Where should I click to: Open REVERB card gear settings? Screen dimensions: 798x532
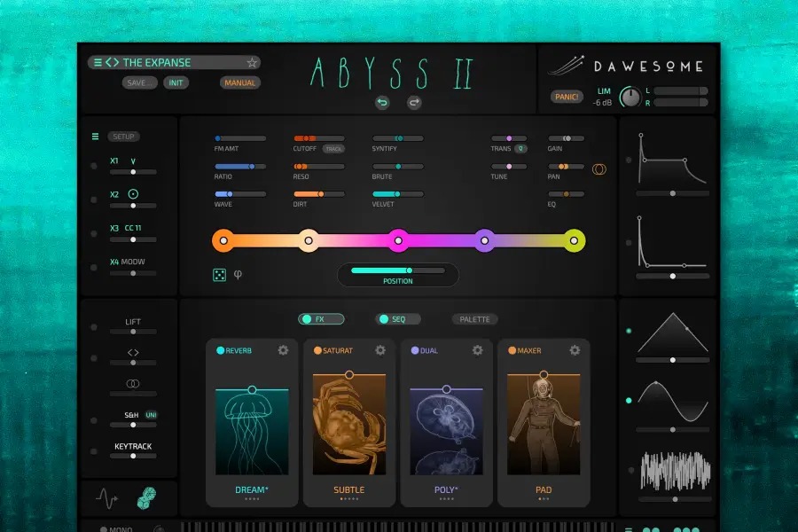coord(283,350)
